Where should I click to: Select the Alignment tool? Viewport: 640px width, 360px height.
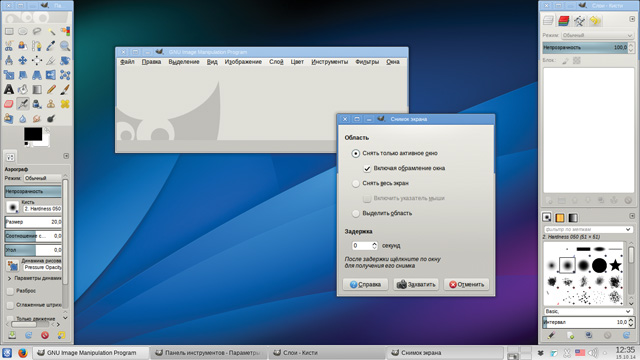(x=37, y=60)
